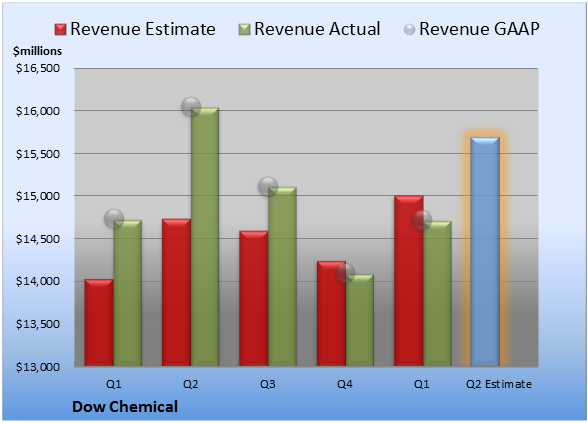Click the $millions axis unit label
Viewport: 588px width, 422px height.
click(38, 51)
